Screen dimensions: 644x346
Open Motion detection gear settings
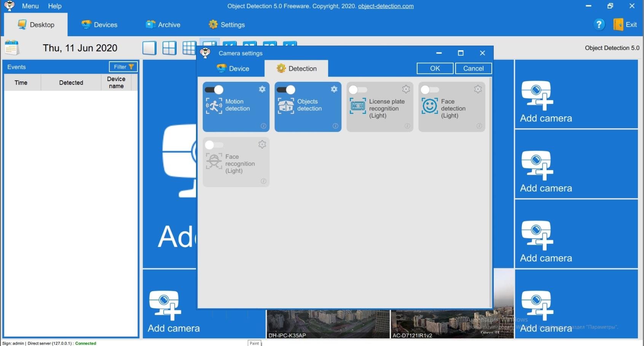[x=262, y=89]
